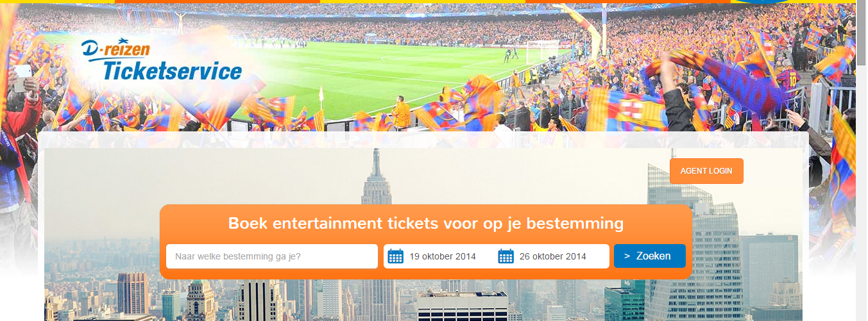Click the 'Boek entertainment tickets' heading

tap(425, 224)
